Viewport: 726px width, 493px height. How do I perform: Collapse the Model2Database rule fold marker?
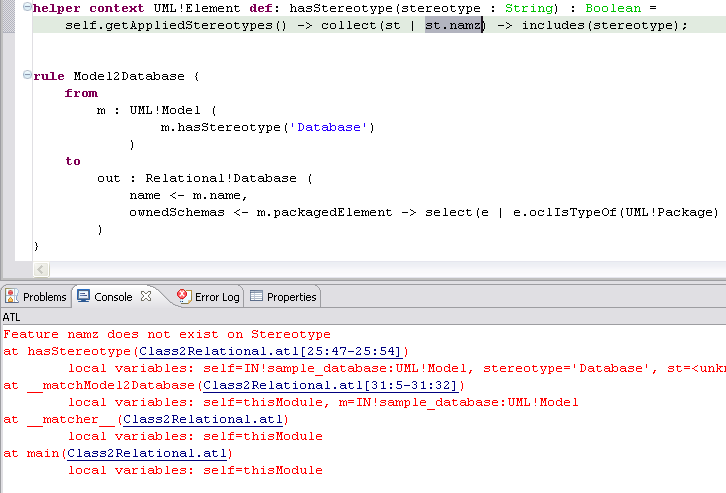pyautogui.click(x=27, y=75)
